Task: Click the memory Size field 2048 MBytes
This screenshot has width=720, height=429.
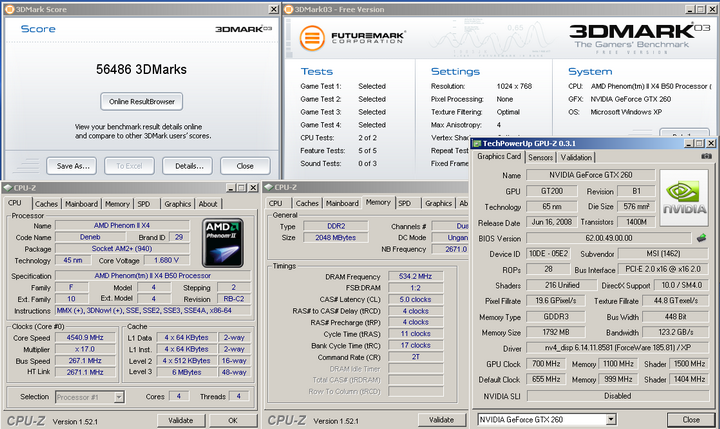Action: [335, 237]
